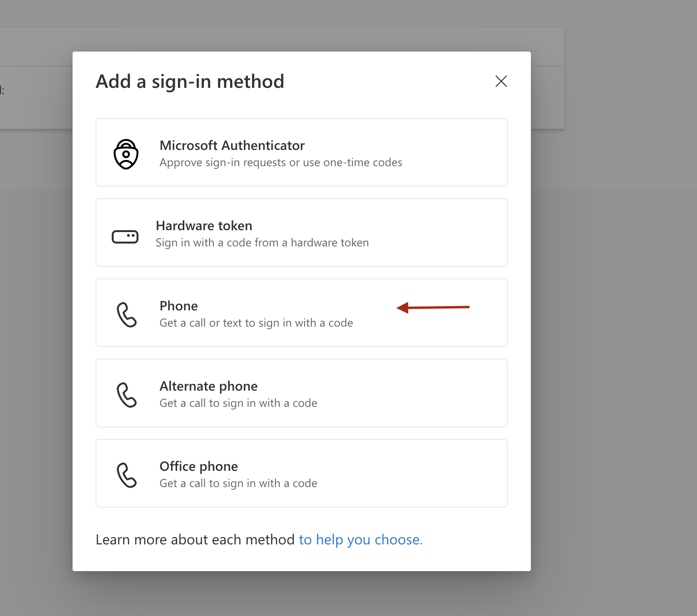Select the Microsoft Authenticator method title

click(x=232, y=145)
